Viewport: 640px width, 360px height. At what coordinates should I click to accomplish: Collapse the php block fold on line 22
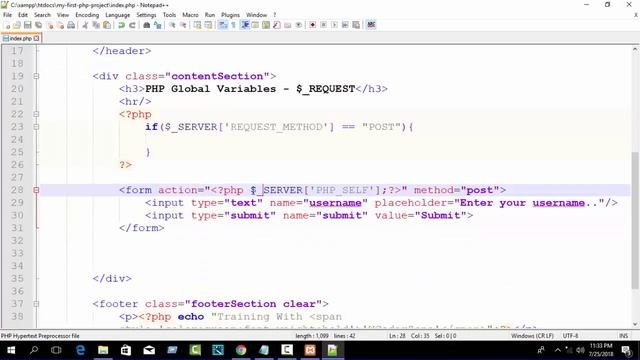pyautogui.click(x=36, y=114)
